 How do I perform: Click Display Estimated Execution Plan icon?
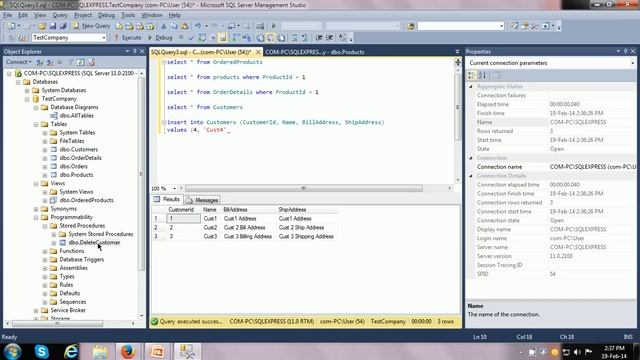[202, 38]
